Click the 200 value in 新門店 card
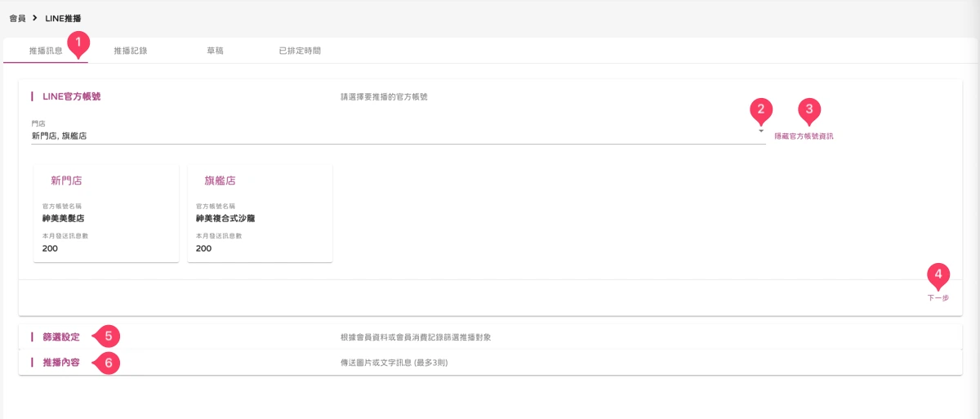 point(50,248)
